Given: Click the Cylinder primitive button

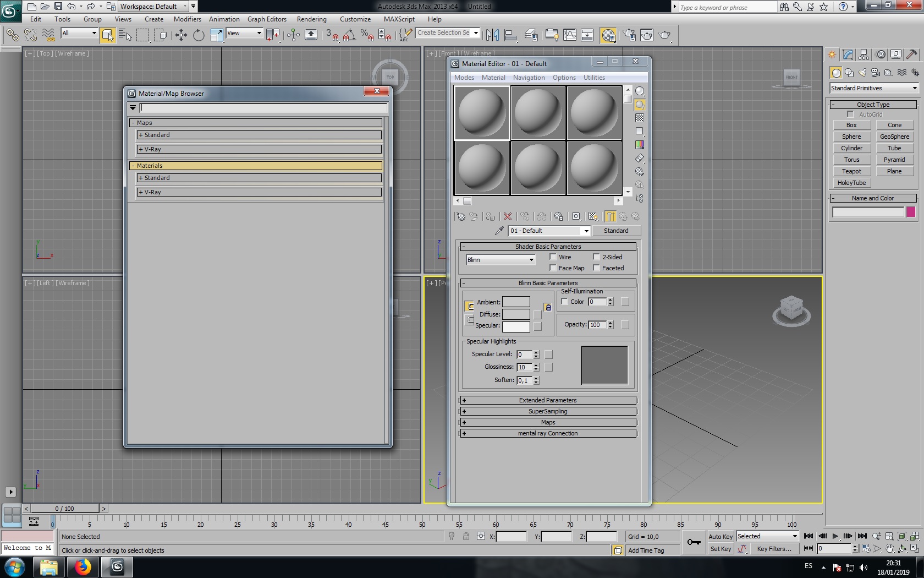Looking at the screenshot, I should pyautogui.click(x=851, y=148).
